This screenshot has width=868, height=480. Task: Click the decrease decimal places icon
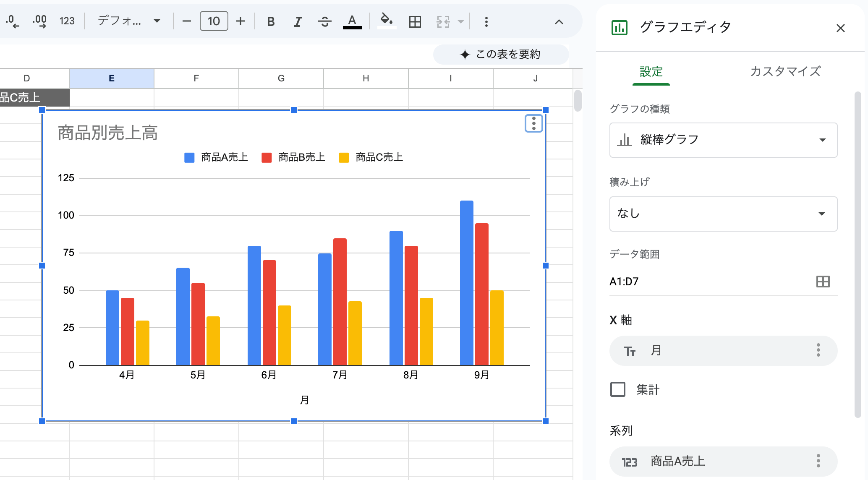point(13,21)
